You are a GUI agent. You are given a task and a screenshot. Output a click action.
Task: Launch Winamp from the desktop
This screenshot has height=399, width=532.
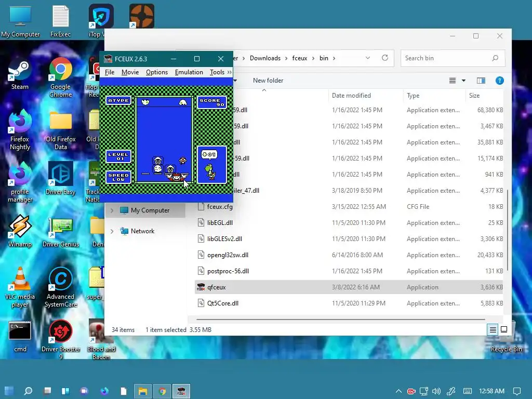pyautogui.click(x=20, y=231)
